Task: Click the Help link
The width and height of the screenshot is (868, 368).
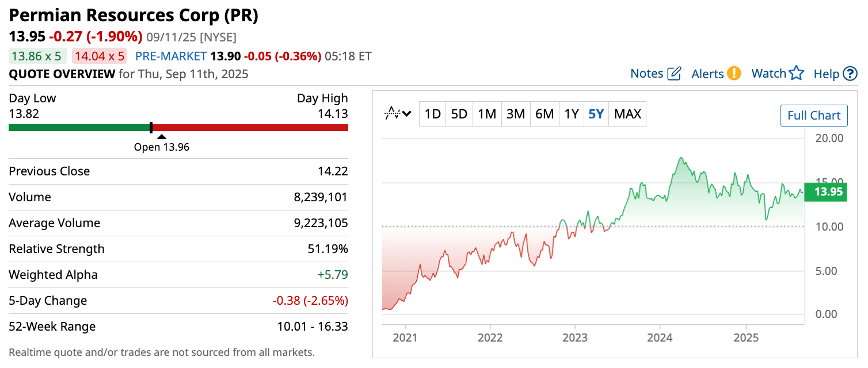Action: pyautogui.click(x=827, y=74)
